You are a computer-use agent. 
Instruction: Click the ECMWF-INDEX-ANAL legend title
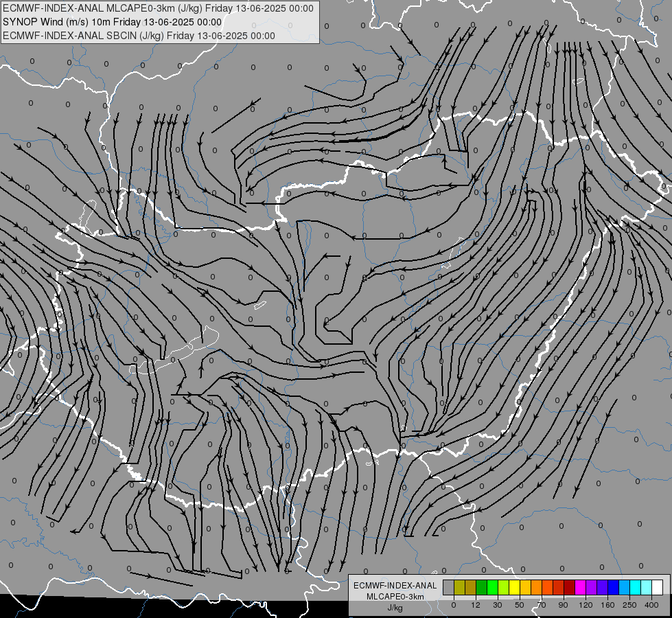click(395, 586)
